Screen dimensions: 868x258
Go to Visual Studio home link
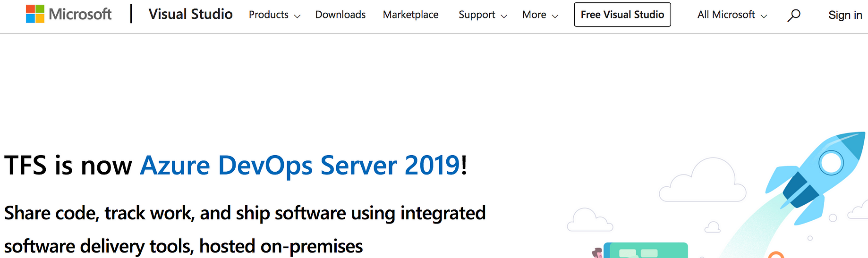pos(190,14)
